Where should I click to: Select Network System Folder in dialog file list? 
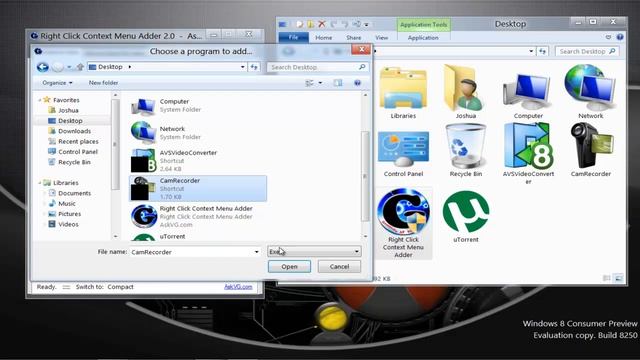(198, 133)
